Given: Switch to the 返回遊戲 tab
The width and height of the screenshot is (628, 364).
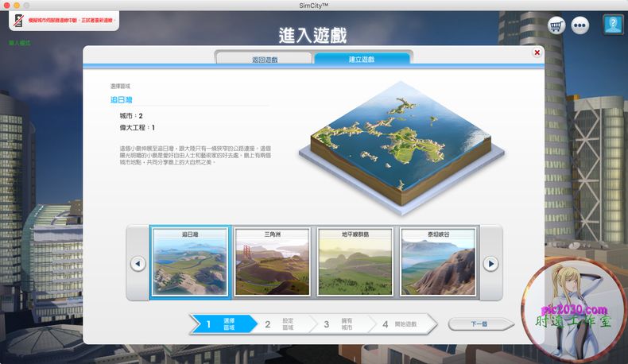Looking at the screenshot, I should pos(265,60).
